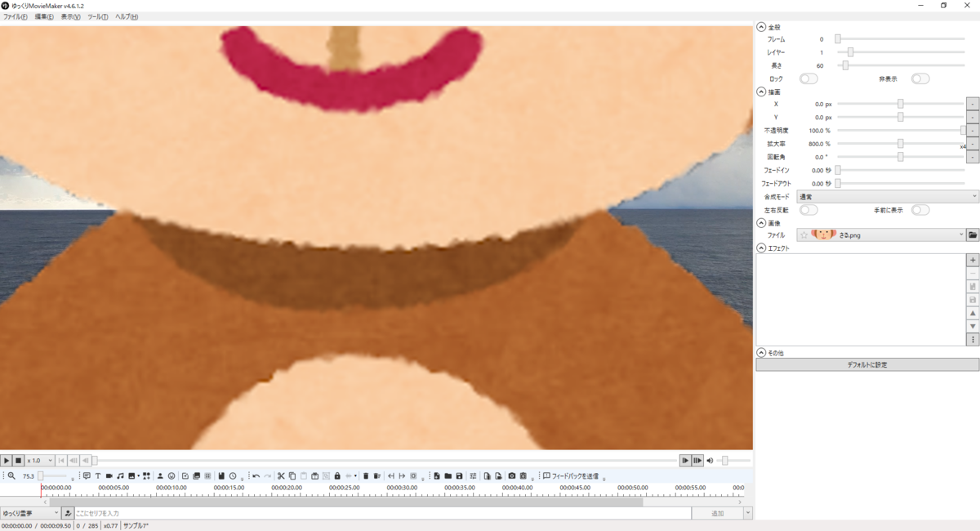Add an image item with the picture icon
Screen dimensions: 980x531
(x=131, y=475)
